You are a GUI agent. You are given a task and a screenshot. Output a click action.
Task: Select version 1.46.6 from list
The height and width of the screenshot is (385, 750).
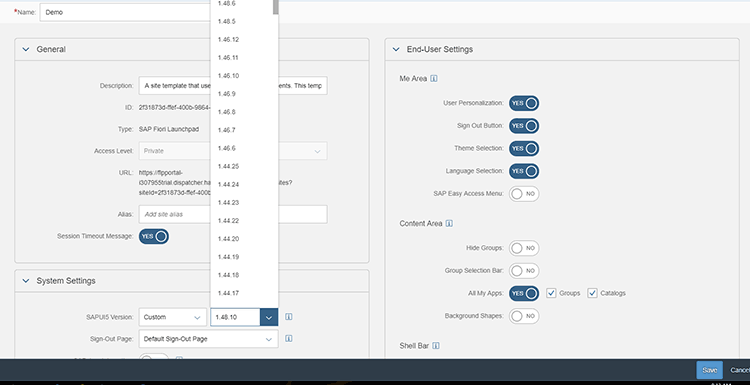click(x=244, y=148)
